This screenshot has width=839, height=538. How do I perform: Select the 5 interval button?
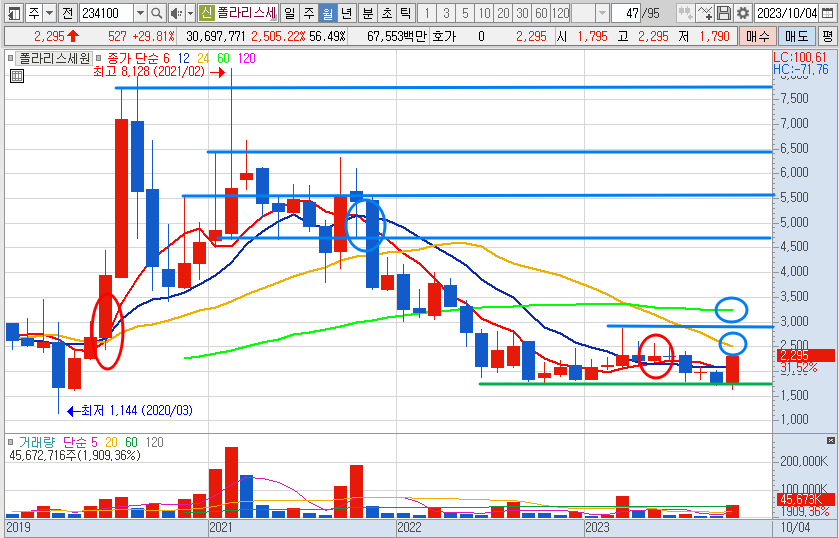pyautogui.click(x=465, y=13)
